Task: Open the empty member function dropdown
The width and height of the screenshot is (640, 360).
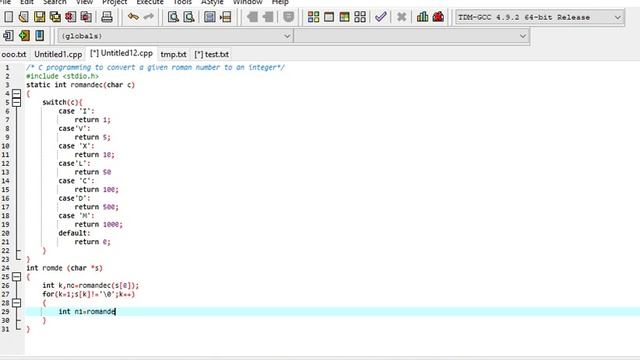Action: pyautogui.click(x=411, y=36)
